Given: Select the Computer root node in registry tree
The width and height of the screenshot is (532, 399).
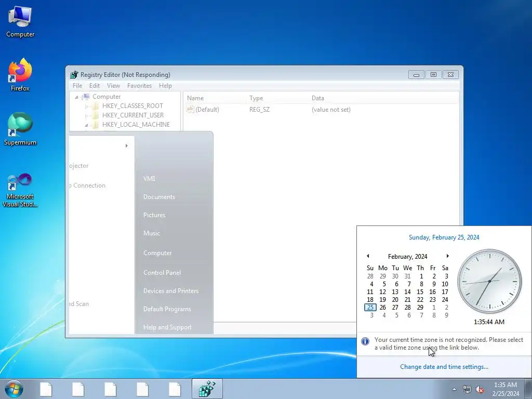Looking at the screenshot, I should tap(106, 97).
